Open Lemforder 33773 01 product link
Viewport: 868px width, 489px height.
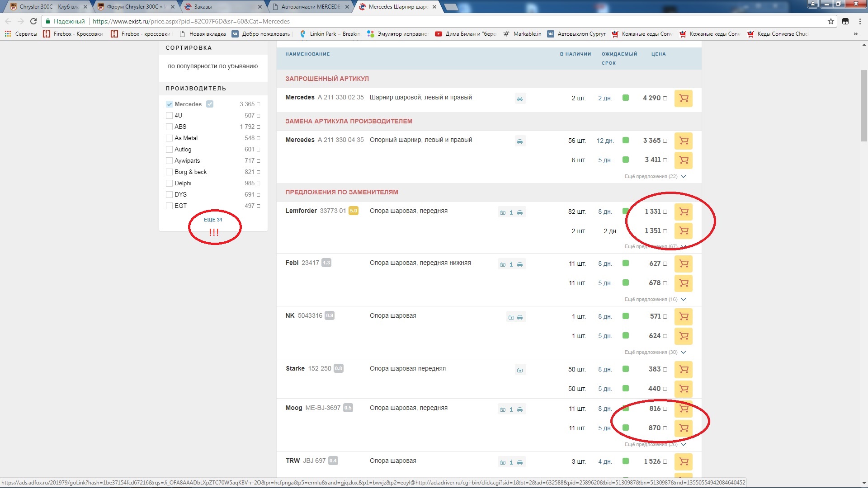(316, 211)
